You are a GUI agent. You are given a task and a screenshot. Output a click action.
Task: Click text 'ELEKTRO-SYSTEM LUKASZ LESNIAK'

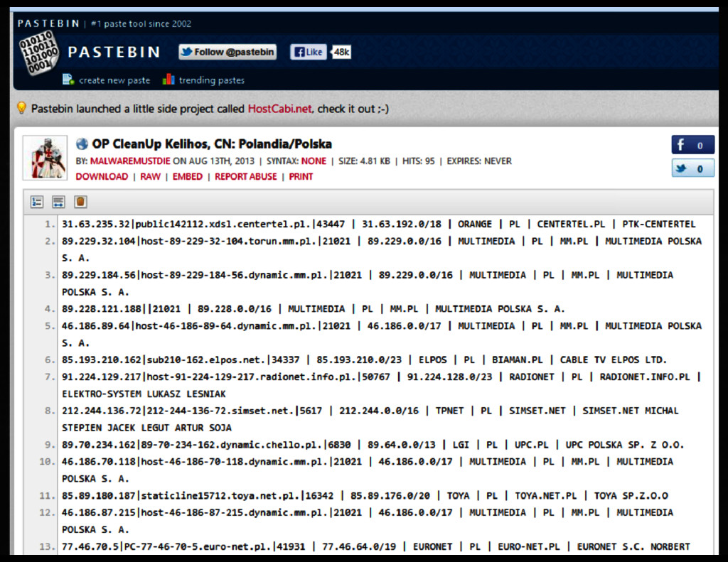[144, 394]
